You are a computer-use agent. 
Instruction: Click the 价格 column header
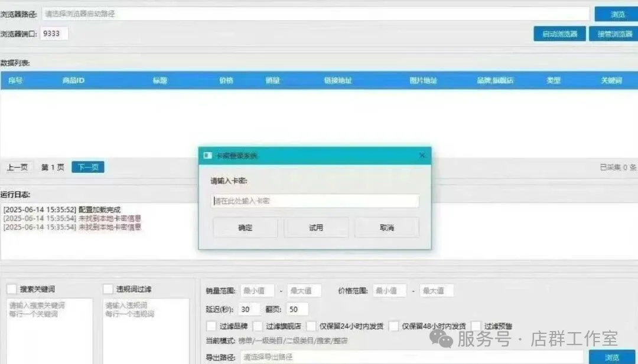[x=226, y=81]
